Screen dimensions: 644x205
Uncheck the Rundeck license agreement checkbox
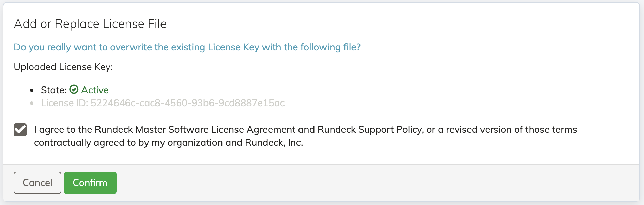click(20, 130)
